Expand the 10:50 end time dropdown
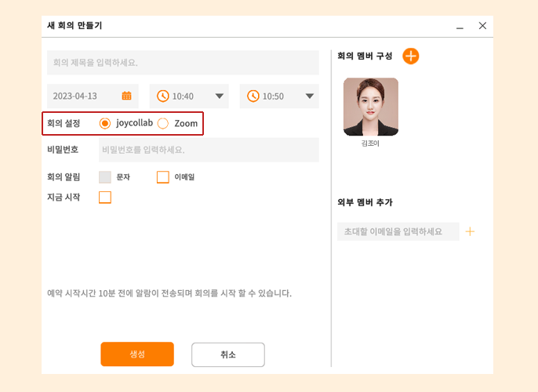This screenshot has width=538, height=392. click(310, 96)
